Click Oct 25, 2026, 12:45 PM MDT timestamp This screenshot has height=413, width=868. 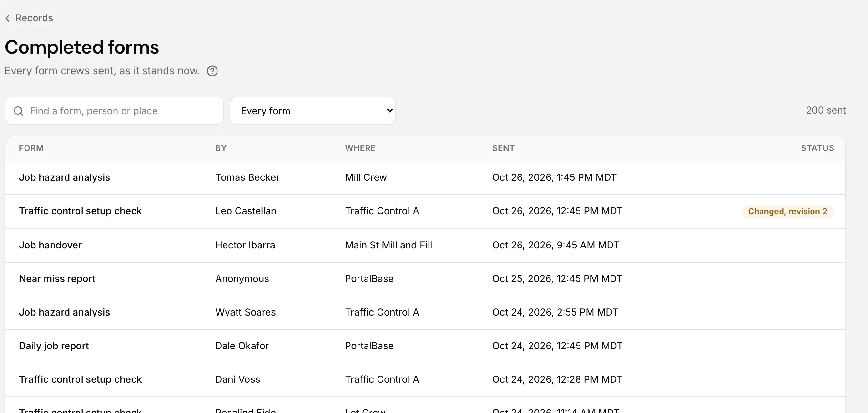(557, 279)
